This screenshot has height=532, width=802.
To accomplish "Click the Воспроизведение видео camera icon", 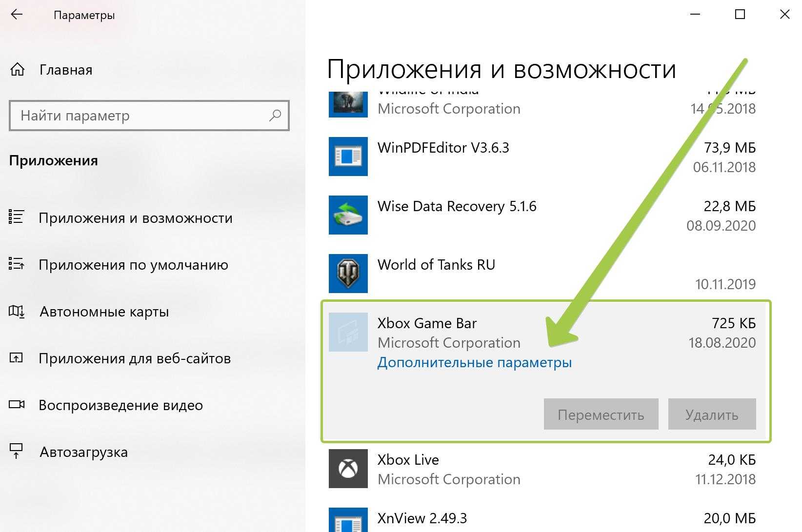I will [17, 404].
